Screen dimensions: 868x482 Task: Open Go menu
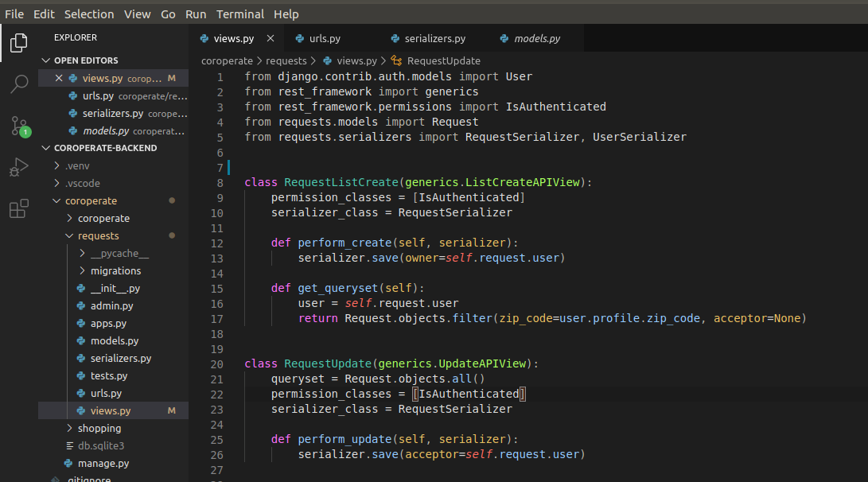point(169,14)
